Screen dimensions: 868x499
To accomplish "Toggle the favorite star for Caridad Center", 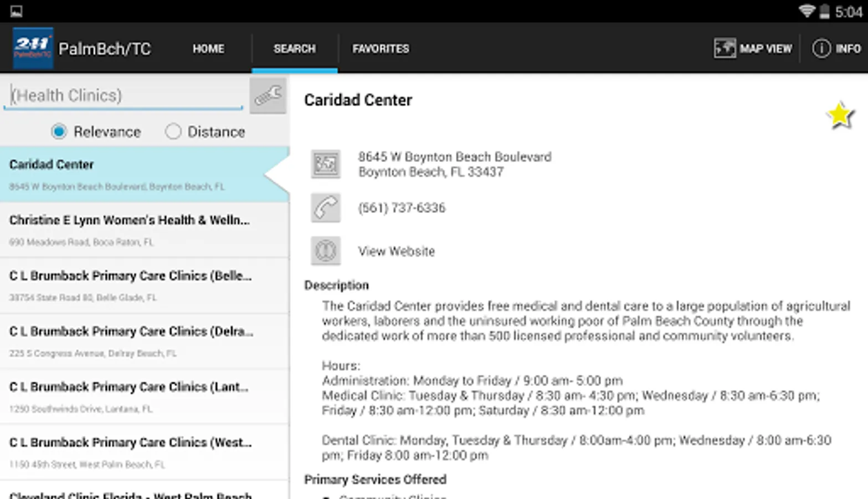I will [x=840, y=115].
